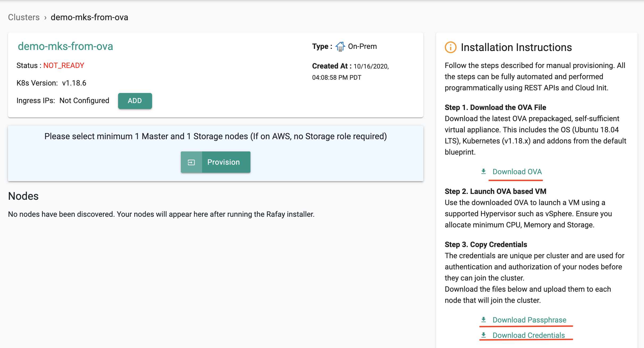Click the Nodes section heading
Image resolution: width=644 pixels, height=348 pixels.
pos(23,196)
